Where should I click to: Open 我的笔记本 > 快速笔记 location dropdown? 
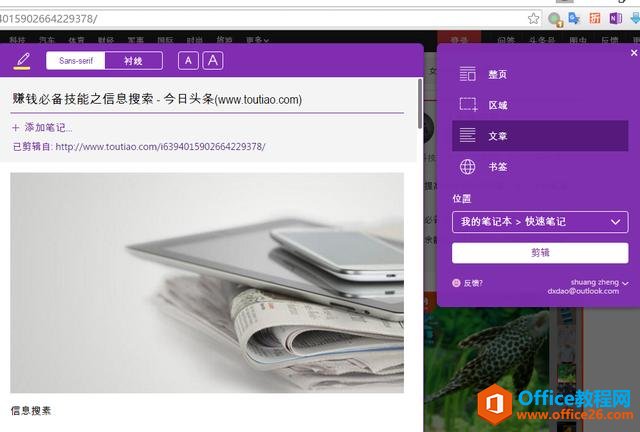click(540, 222)
